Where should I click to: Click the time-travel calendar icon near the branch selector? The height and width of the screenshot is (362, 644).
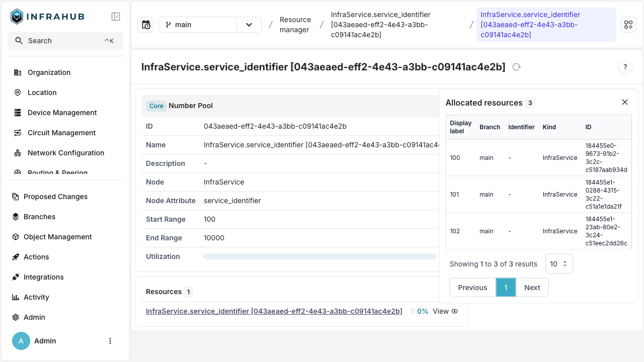pos(146,24)
